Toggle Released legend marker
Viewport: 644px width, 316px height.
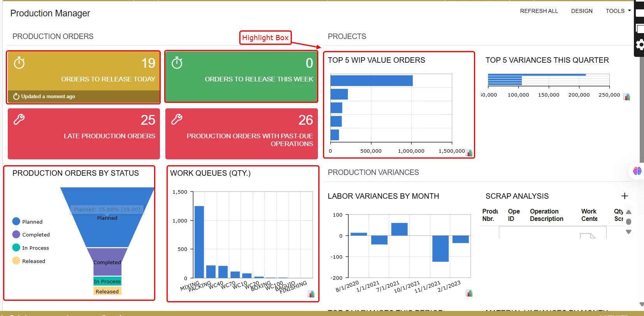coord(16,261)
